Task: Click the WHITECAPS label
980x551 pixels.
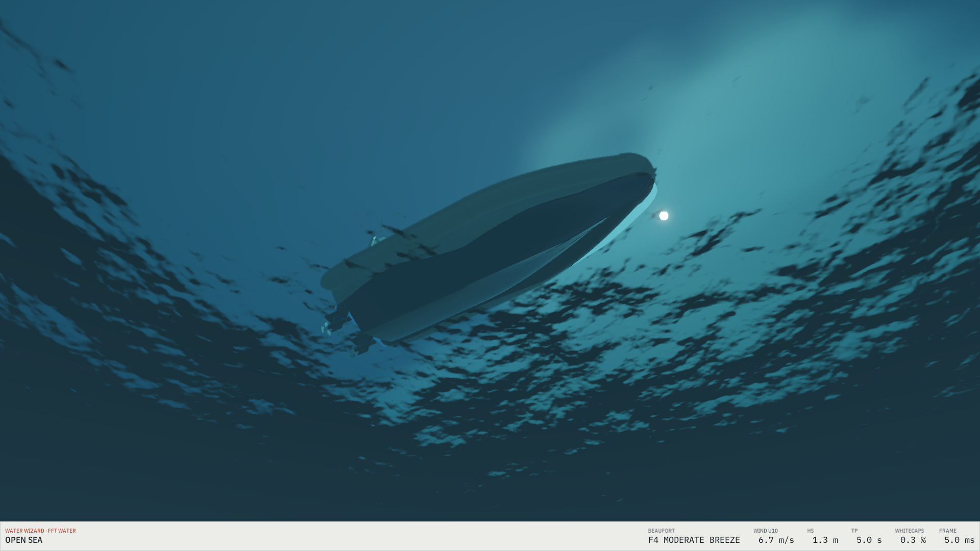Action: (909, 531)
